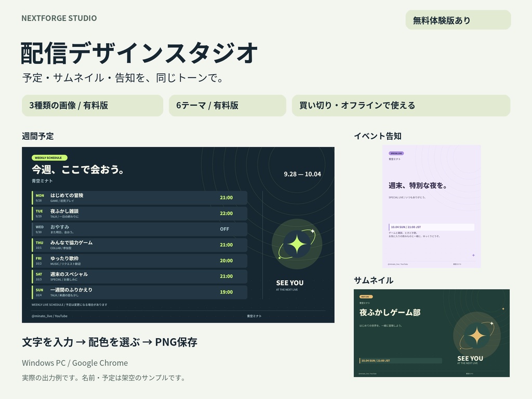This screenshot has width=532, height=399.
Task: Click the 配信デザインスタジオ headline
Action: click(139, 53)
